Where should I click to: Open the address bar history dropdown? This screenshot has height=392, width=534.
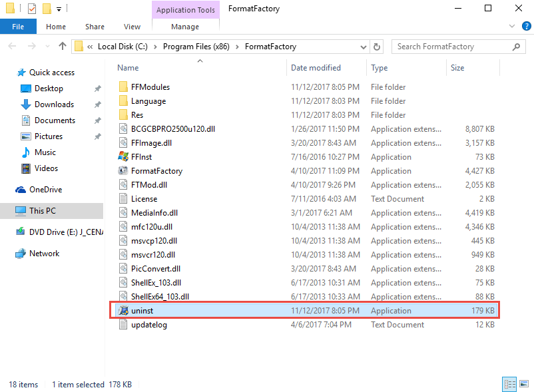[364, 47]
